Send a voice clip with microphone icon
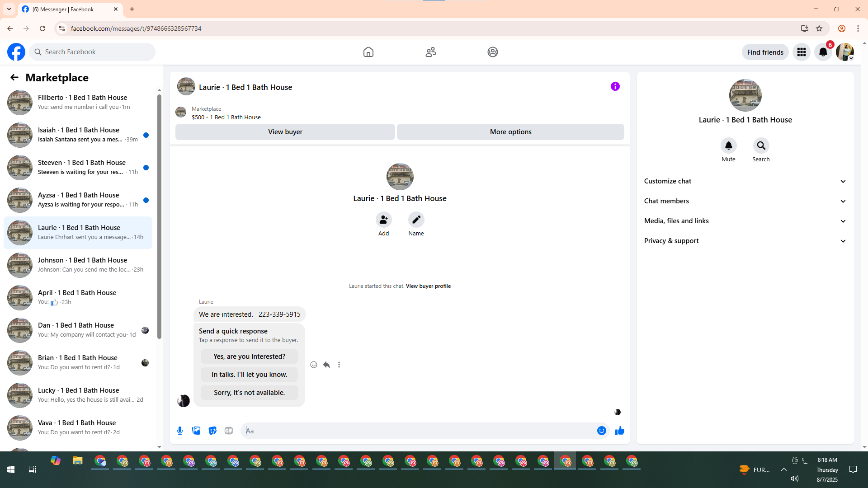 180,431
